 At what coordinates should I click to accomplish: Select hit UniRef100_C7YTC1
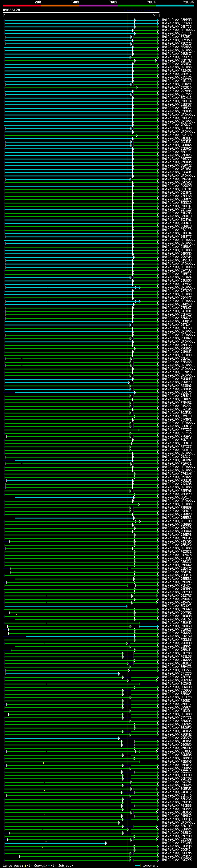click(x=177, y=717)
